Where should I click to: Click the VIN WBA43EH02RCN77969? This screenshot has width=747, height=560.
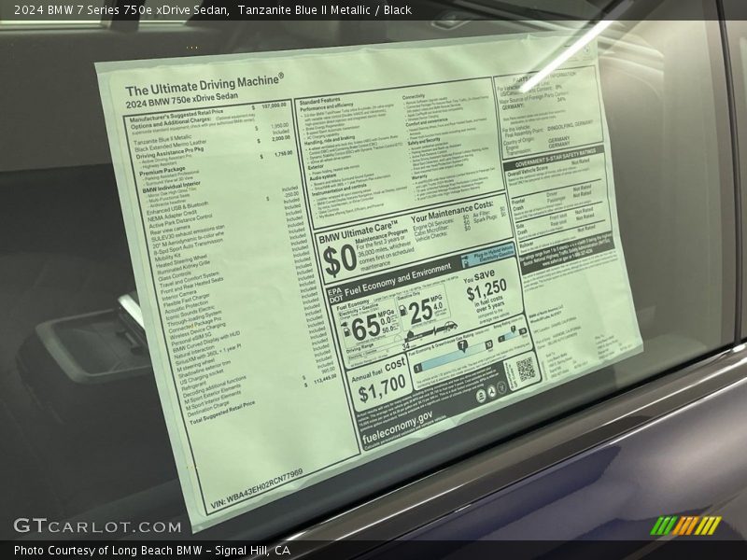point(256,488)
